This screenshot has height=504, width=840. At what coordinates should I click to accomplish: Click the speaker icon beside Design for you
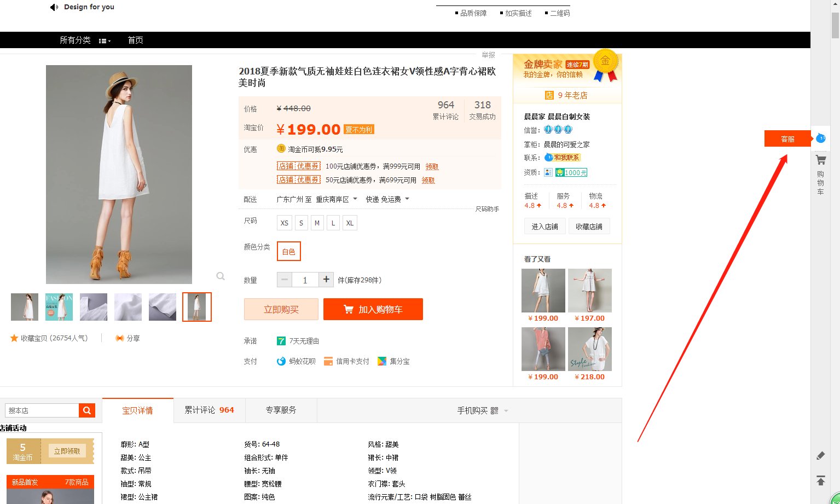click(53, 7)
